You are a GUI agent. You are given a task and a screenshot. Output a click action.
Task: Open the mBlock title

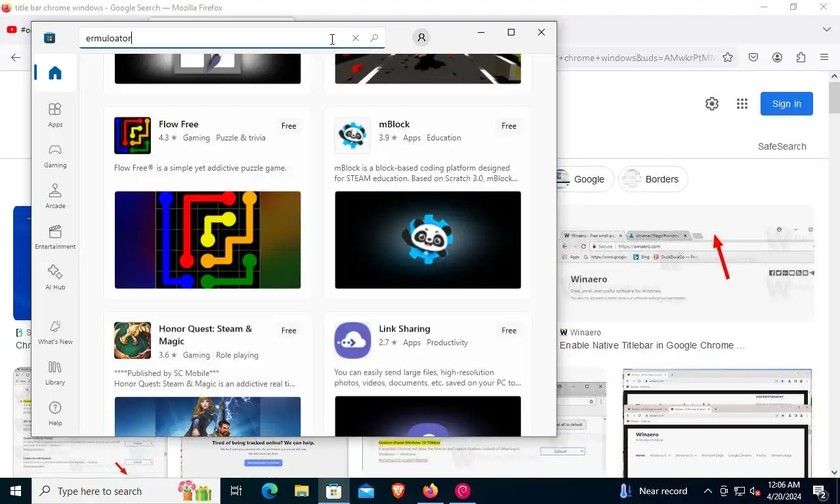click(394, 124)
